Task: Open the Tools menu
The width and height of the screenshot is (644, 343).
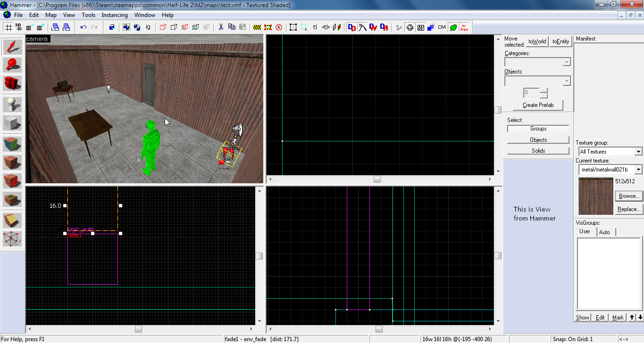Action: pyautogui.click(x=88, y=15)
